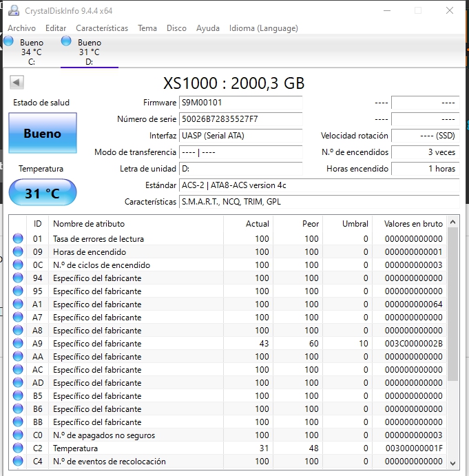Click the Nombre de atributo column header
The height and width of the screenshot is (476, 469).
pos(136,224)
